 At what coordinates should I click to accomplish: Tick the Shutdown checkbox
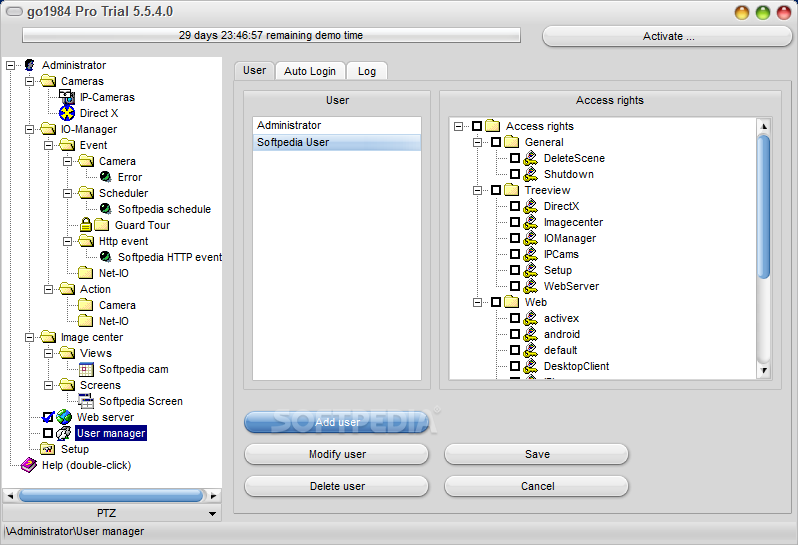(515, 174)
